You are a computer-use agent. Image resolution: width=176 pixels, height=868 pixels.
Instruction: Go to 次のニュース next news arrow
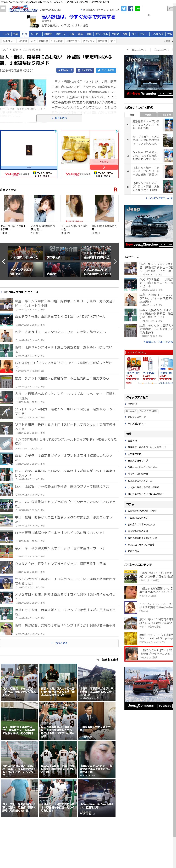163,50
